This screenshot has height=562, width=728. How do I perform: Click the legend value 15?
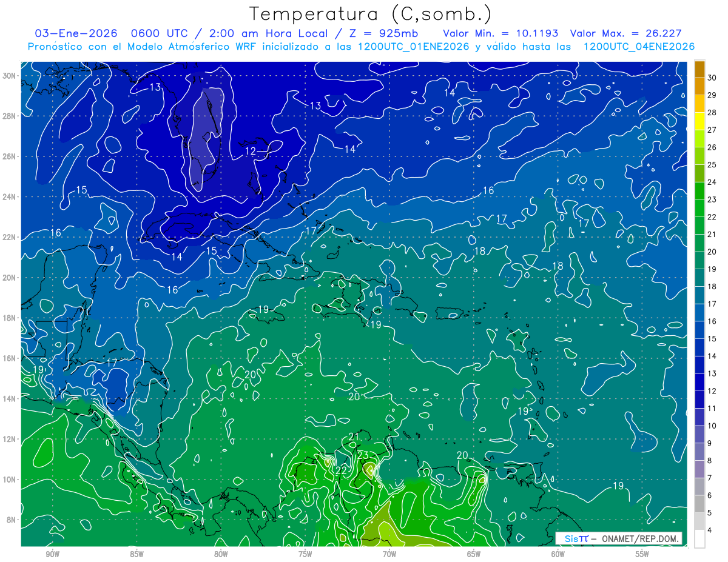click(x=712, y=339)
